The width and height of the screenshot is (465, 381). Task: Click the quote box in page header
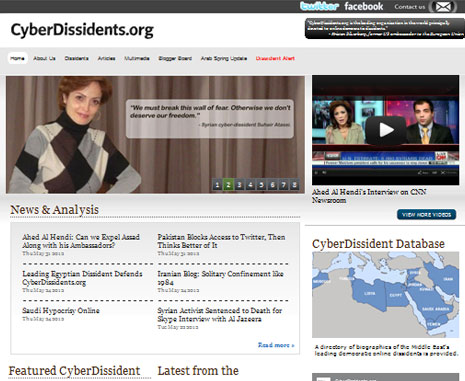click(384, 29)
